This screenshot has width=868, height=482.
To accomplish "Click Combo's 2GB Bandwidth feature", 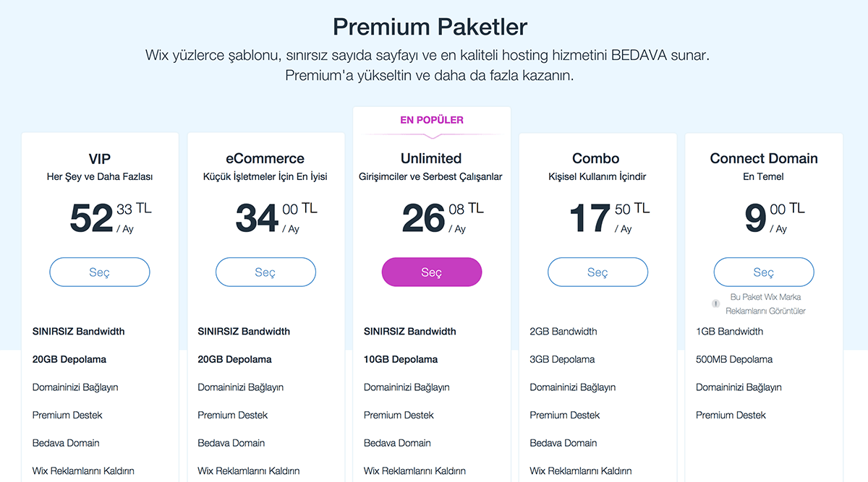I will click(563, 332).
